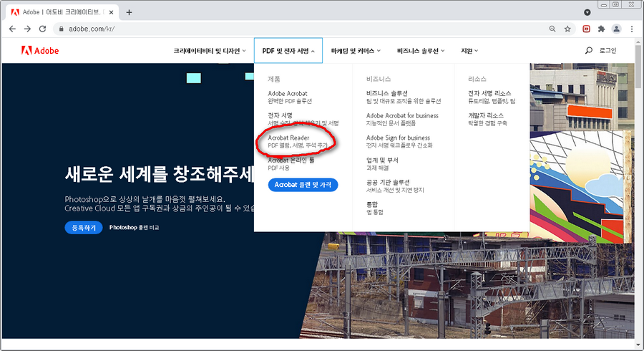The width and height of the screenshot is (644, 351).
Task: Click the blue 등록하기 button
Action: pos(84,227)
